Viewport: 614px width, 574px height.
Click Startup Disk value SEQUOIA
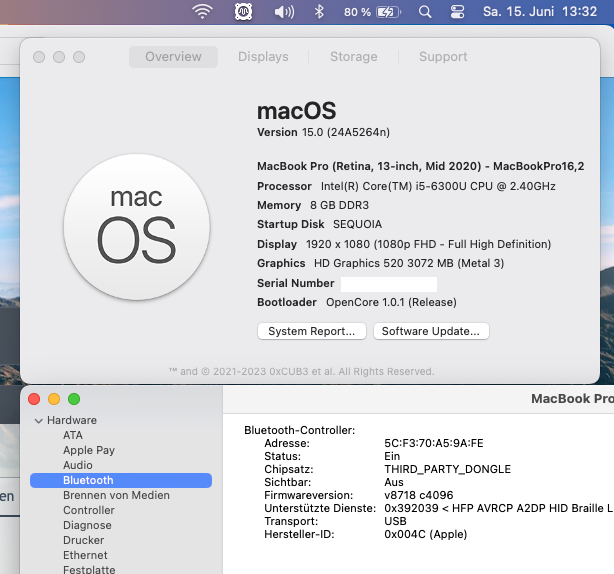coord(358,224)
